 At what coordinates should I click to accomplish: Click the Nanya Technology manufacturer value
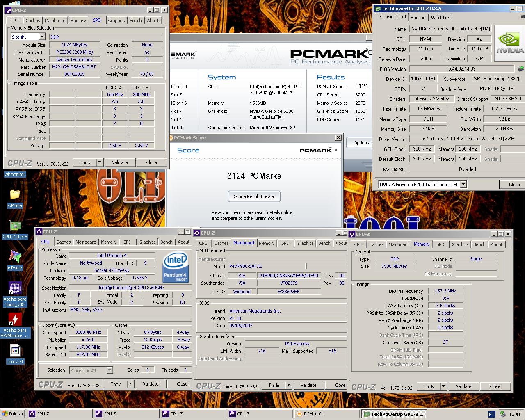[x=75, y=59]
